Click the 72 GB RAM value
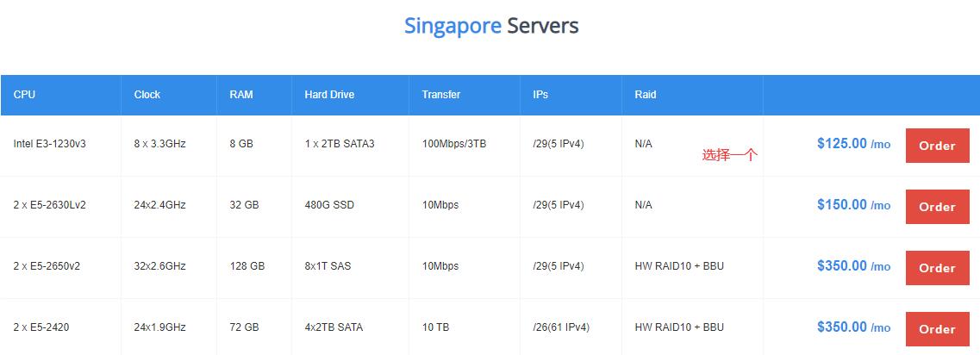Image resolution: width=980 pixels, height=355 pixels. coord(245,327)
